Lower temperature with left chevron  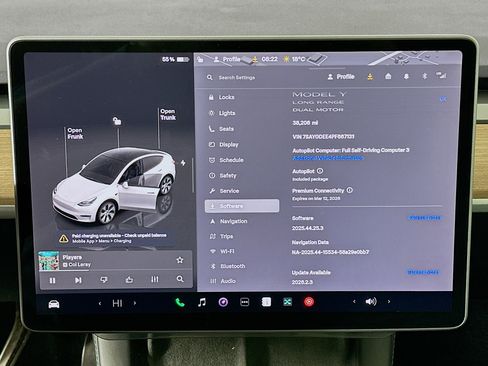point(100,303)
